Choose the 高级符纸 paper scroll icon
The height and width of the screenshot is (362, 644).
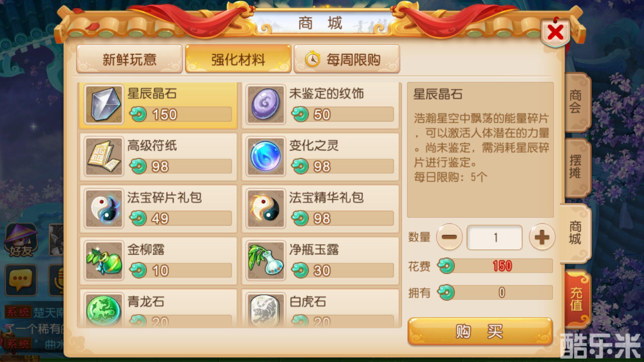pyautogui.click(x=104, y=157)
